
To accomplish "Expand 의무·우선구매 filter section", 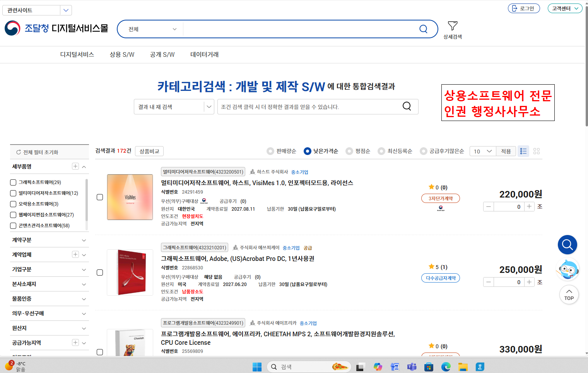I will [50, 313].
